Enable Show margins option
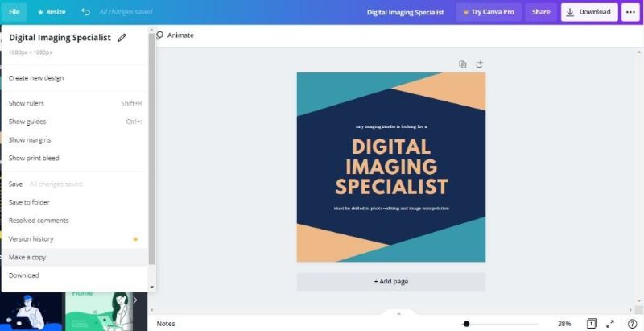The width and height of the screenshot is (644, 331). [30, 140]
